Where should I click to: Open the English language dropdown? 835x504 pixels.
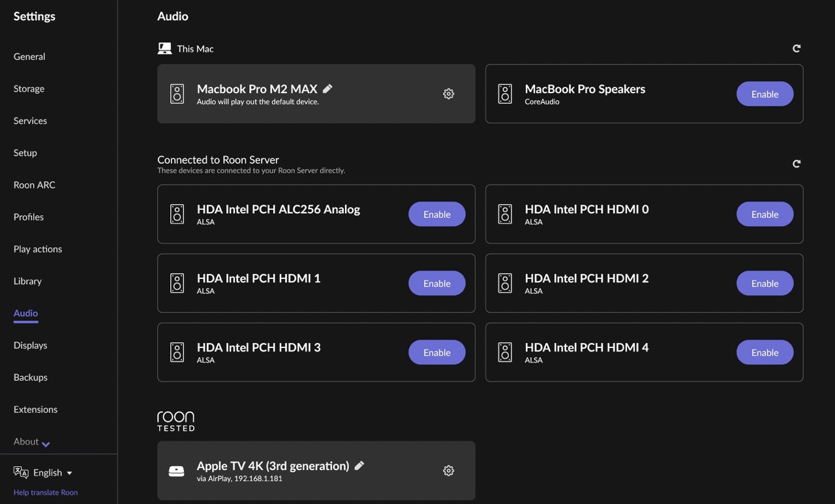(x=53, y=473)
